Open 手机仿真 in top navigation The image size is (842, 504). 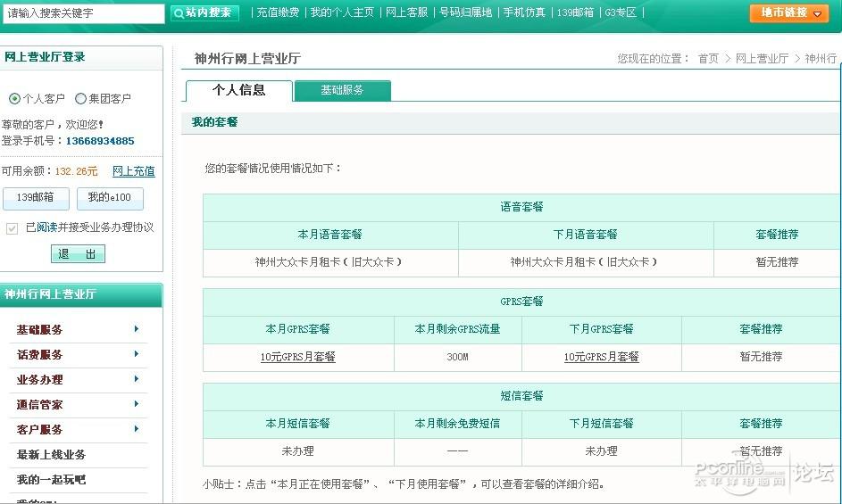click(x=524, y=12)
